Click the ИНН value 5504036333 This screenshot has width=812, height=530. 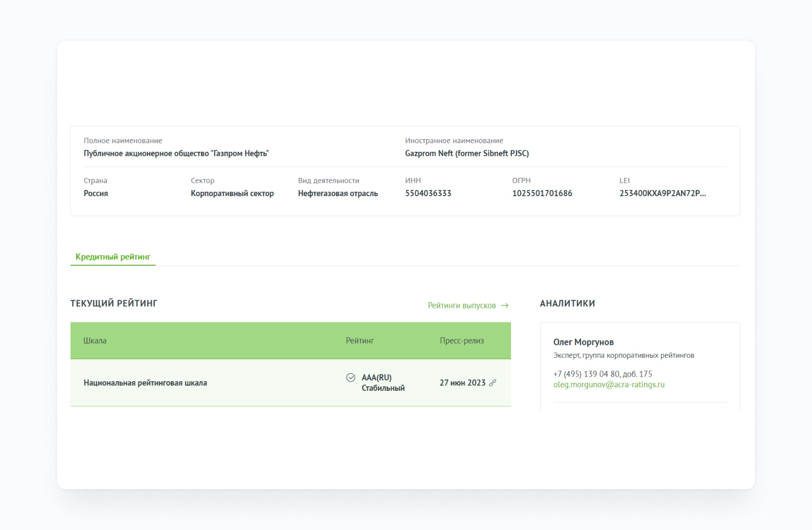click(x=428, y=193)
